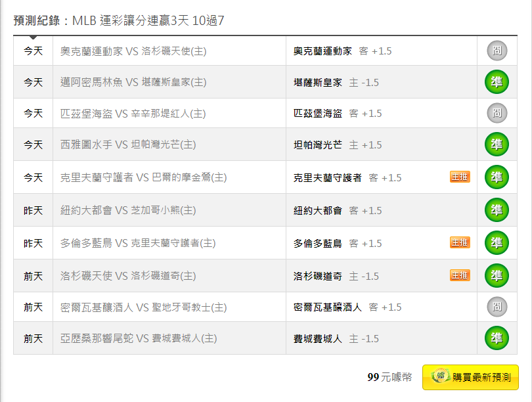Open the 紐約大都會 VS 芝加哥小熊 matchup

(x=128, y=210)
